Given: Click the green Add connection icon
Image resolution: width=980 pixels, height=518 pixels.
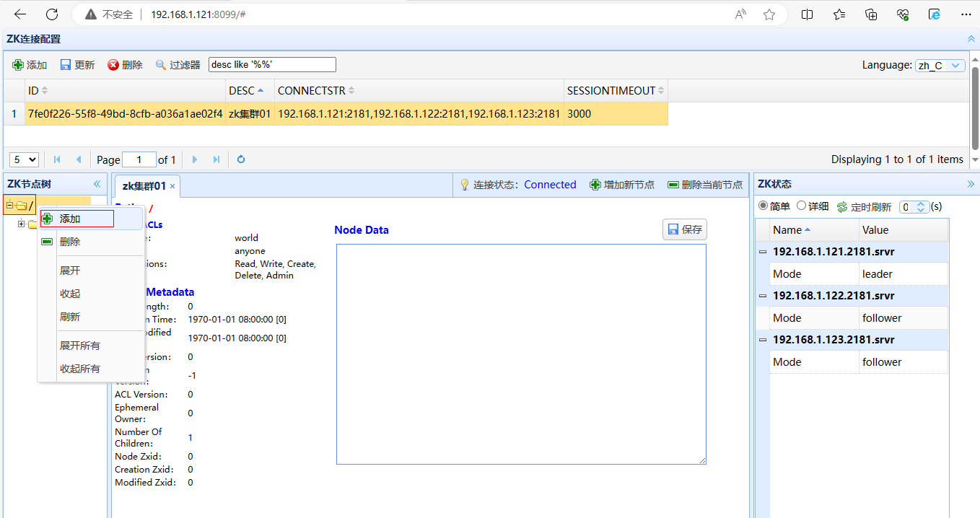Looking at the screenshot, I should click(18, 65).
